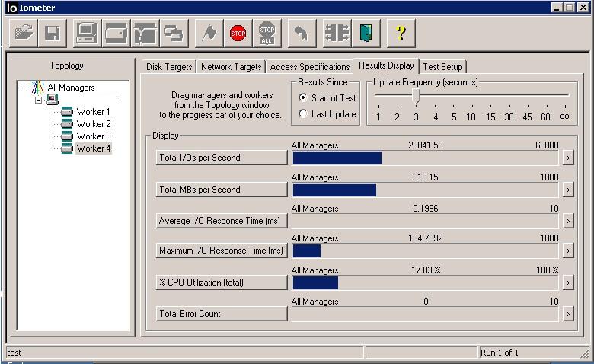Disconnect selected worker icon
Viewport: 594px width, 364px height.
click(337, 34)
